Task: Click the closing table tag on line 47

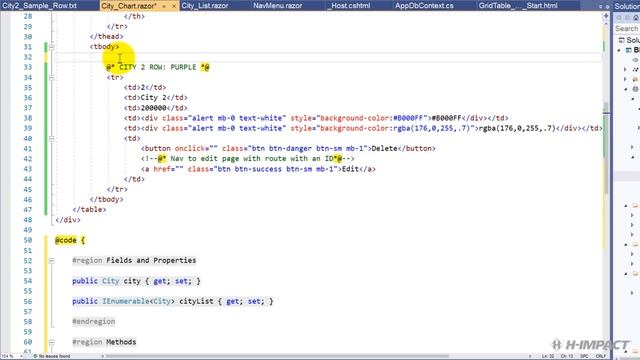Action: click(x=89, y=210)
